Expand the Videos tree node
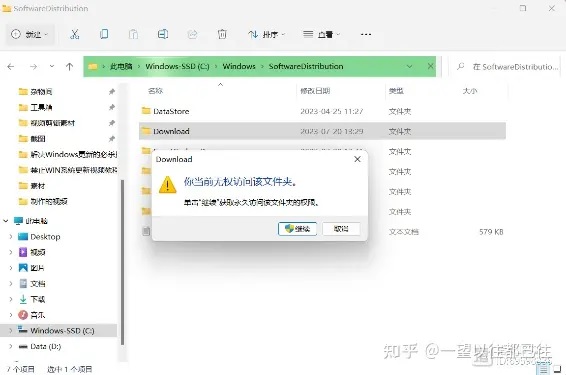The image size is (566, 375). click(11, 252)
